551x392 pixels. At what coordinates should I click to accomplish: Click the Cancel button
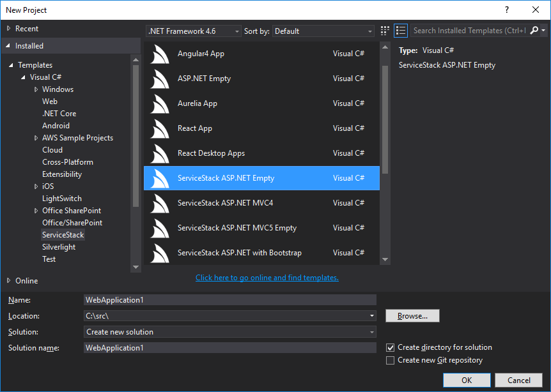[x=518, y=380]
